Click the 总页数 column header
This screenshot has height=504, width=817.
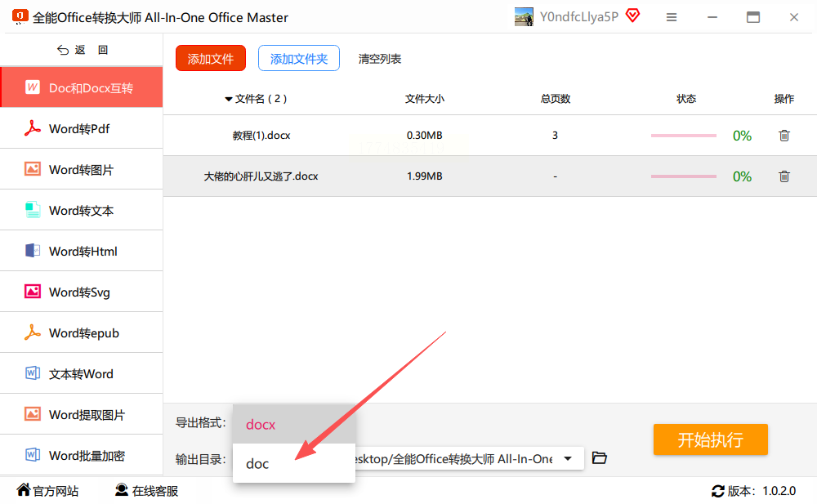tap(556, 99)
